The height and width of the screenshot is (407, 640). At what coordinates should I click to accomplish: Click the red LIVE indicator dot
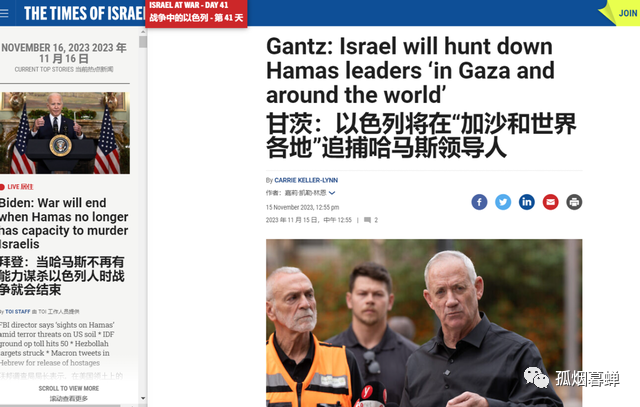point(2,187)
